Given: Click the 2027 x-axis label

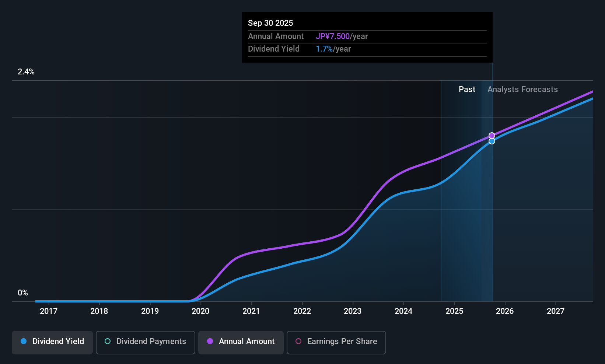Looking at the screenshot, I should (556, 311).
